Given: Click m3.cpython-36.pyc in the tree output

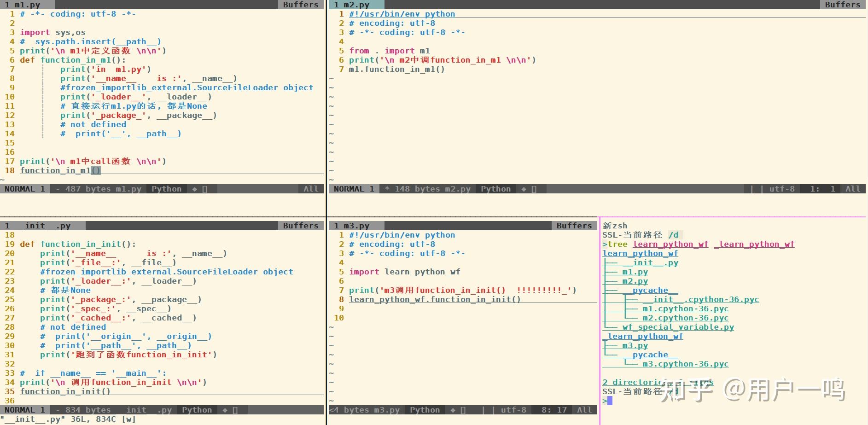Looking at the screenshot, I should tap(686, 364).
